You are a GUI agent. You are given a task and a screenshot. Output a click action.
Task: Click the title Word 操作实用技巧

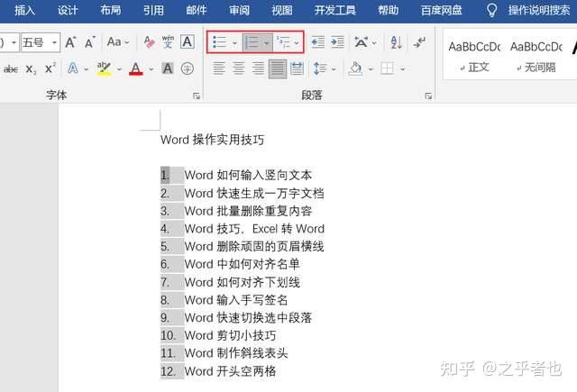213,140
